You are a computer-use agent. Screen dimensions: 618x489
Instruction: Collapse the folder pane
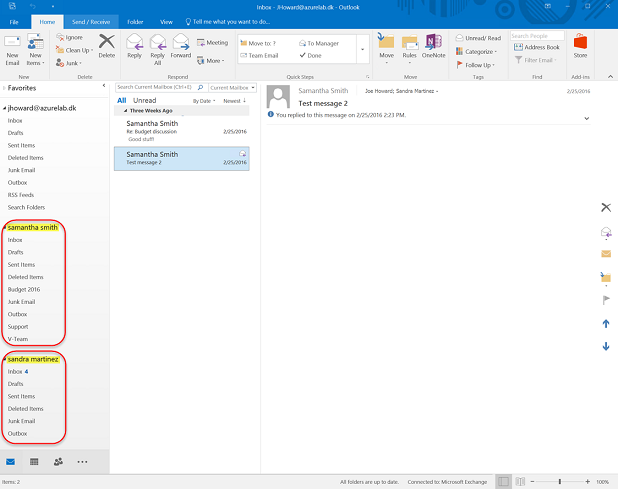click(104, 86)
